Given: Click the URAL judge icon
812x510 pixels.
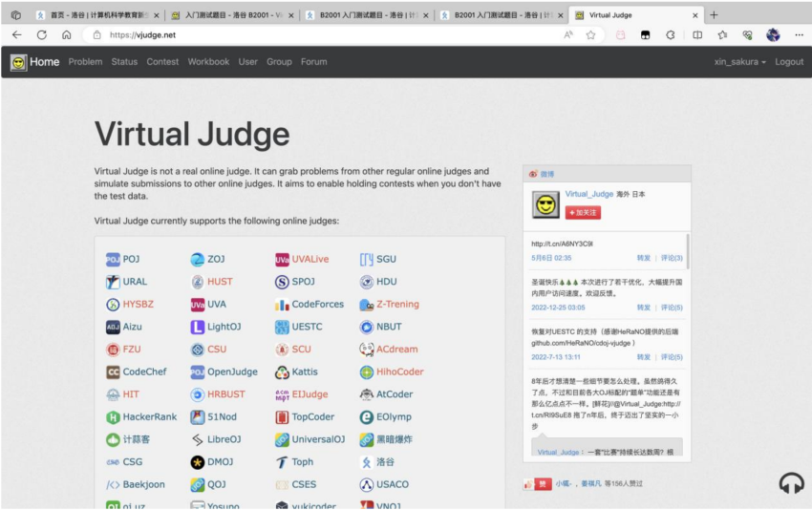Looking at the screenshot, I should 113,282.
